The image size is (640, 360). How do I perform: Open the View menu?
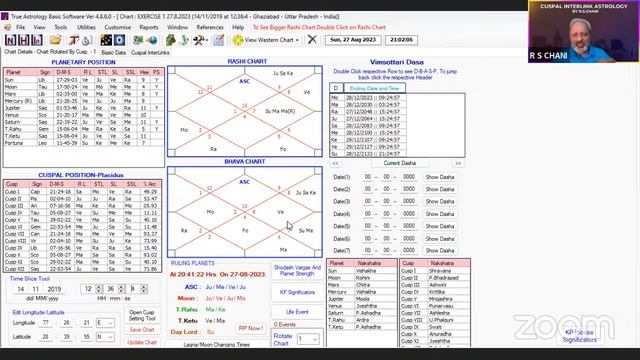(x=39, y=27)
